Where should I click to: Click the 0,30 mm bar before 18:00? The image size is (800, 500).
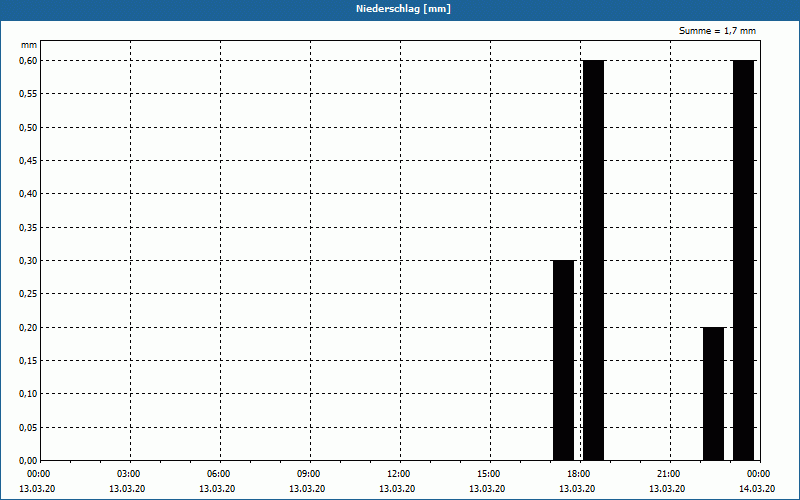pos(564,360)
